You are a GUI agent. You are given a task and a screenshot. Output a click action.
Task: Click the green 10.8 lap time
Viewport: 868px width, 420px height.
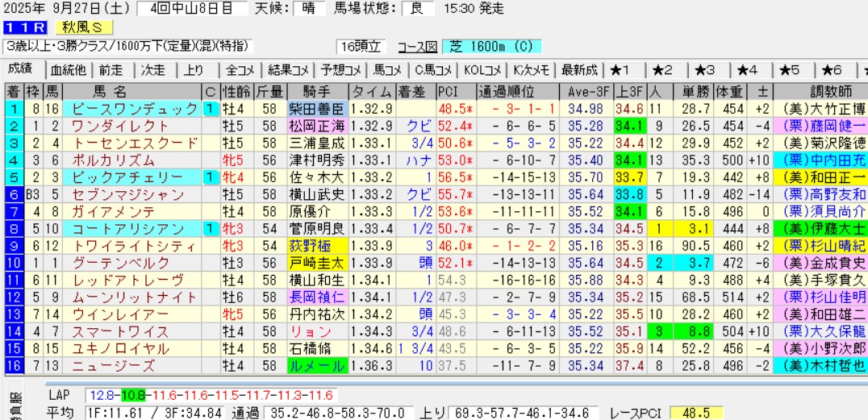pos(134,395)
